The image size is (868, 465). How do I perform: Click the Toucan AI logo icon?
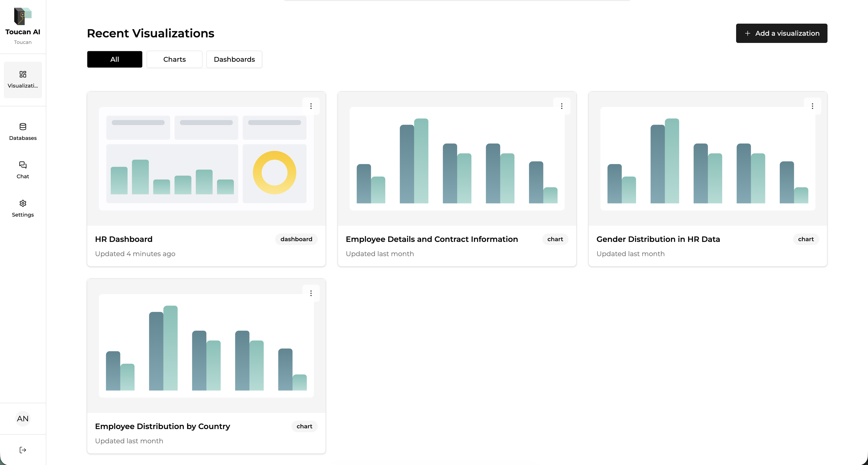pos(23,16)
